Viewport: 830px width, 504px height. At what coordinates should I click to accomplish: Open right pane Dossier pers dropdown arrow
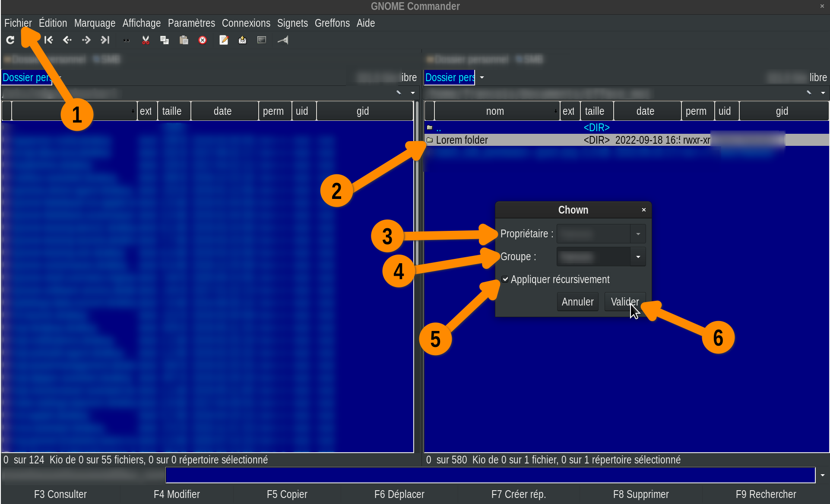tap(482, 78)
